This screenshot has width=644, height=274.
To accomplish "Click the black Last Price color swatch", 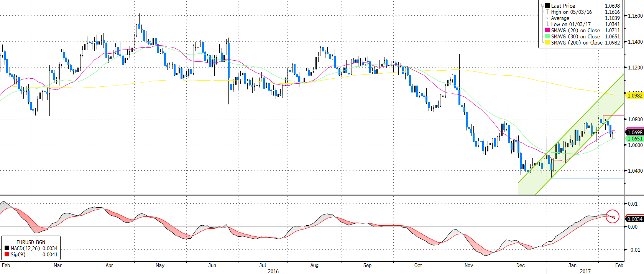I will pyautogui.click(x=547, y=6).
